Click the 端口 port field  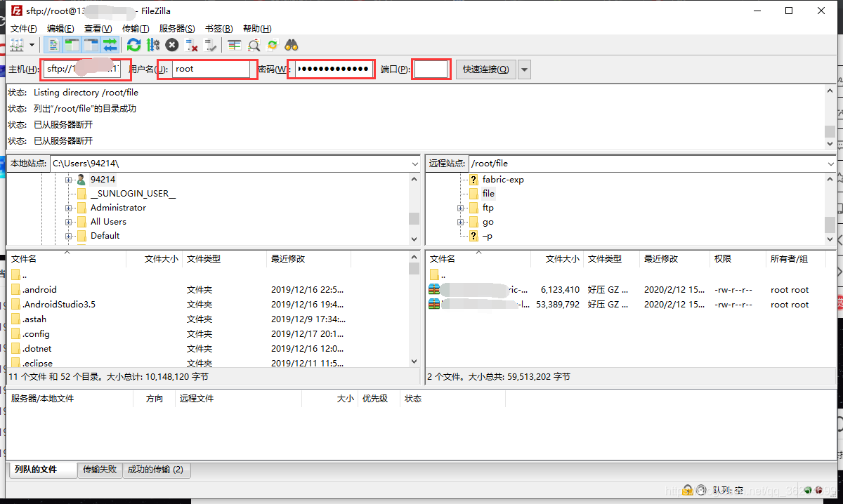[x=430, y=69]
